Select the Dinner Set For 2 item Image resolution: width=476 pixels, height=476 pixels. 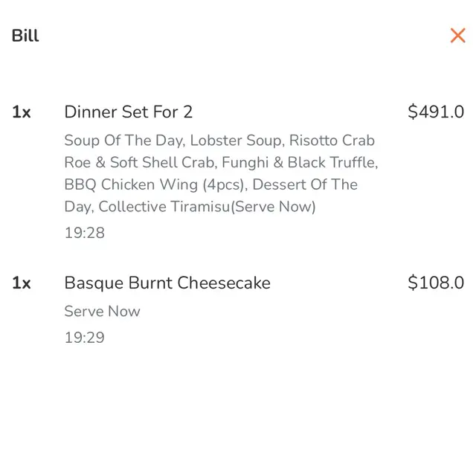[128, 112]
